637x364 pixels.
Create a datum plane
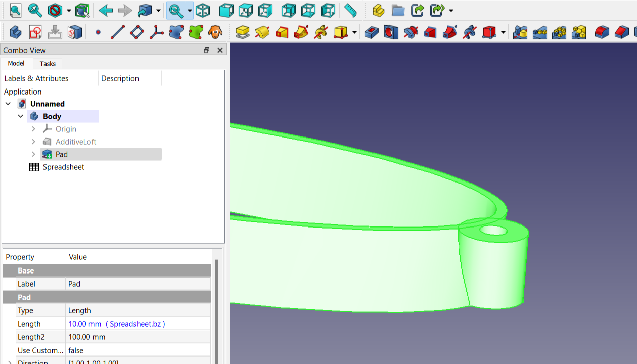[136, 32]
